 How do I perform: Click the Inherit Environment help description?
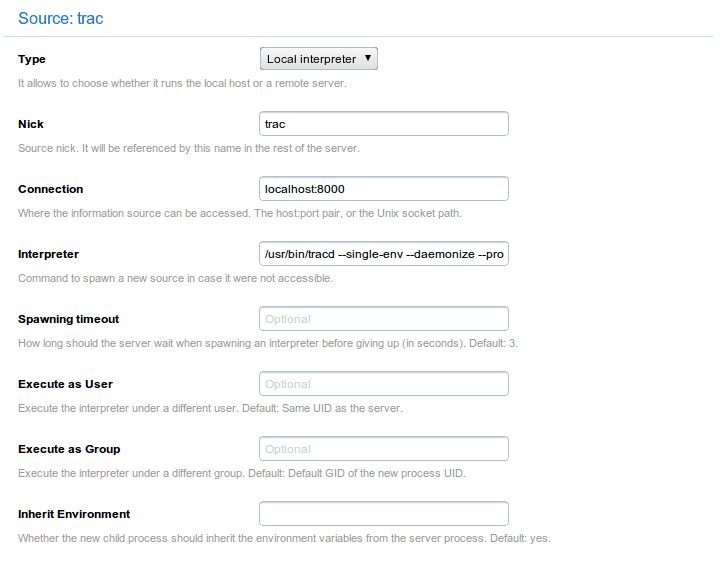coord(284,538)
